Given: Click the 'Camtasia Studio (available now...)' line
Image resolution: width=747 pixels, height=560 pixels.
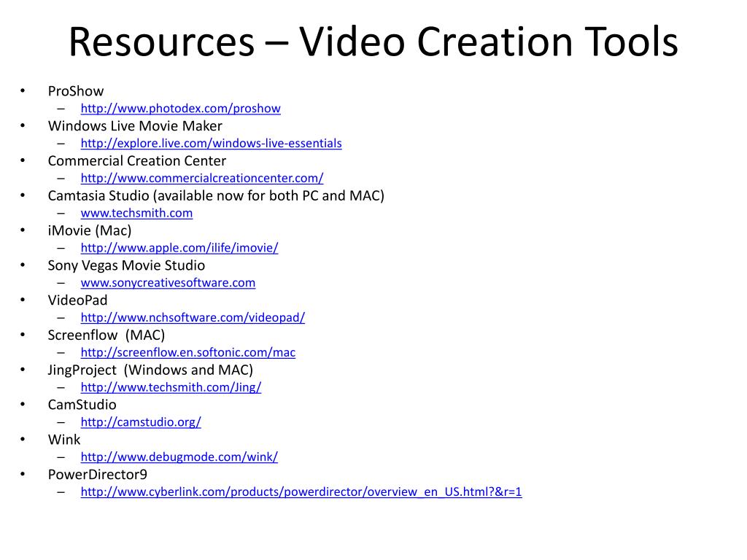Looking at the screenshot, I should 216,195.
